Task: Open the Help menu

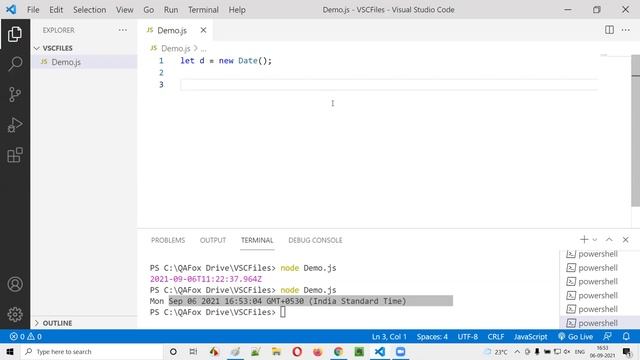Action: click(237, 9)
